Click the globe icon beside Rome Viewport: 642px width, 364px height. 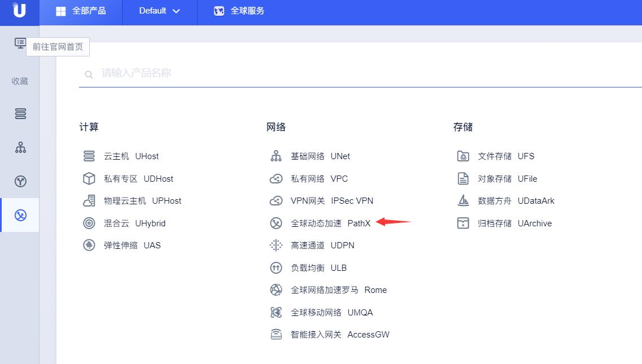[276, 290]
